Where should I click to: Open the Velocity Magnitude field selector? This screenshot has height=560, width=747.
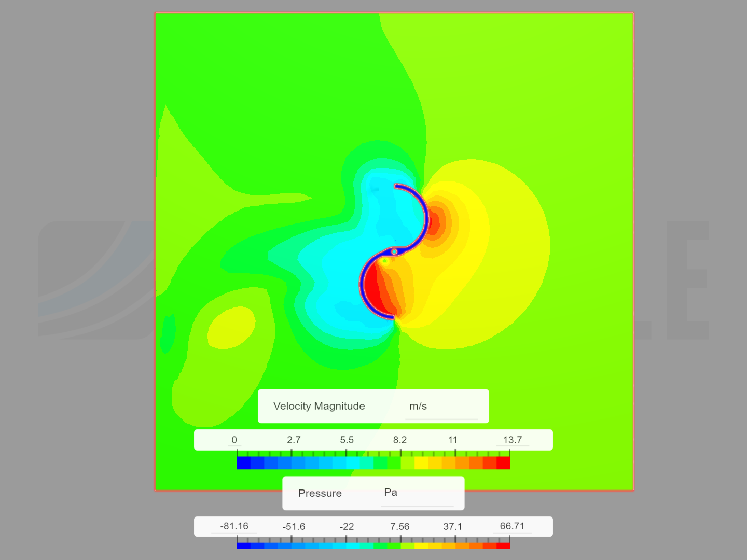pyautogui.click(x=319, y=406)
